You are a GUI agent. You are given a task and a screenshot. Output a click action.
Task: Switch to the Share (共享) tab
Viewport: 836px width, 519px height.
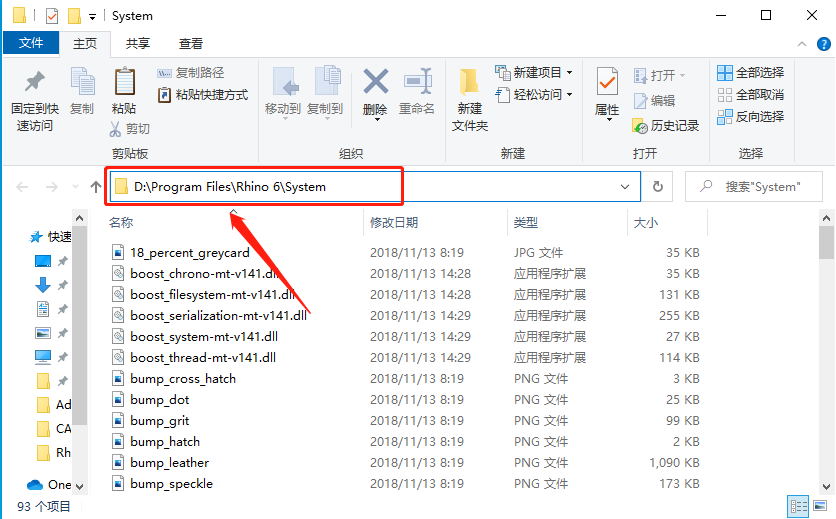click(138, 43)
